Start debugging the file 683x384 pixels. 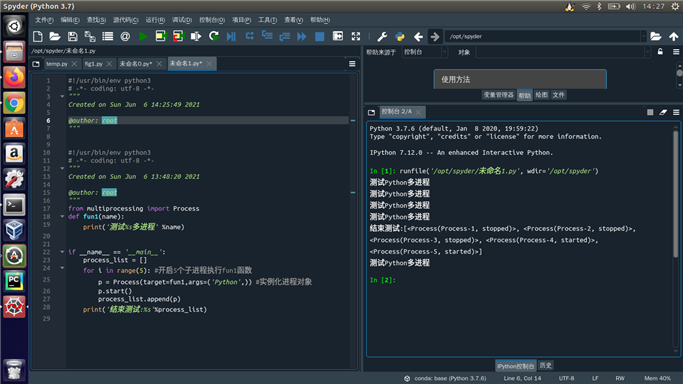[231, 37]
